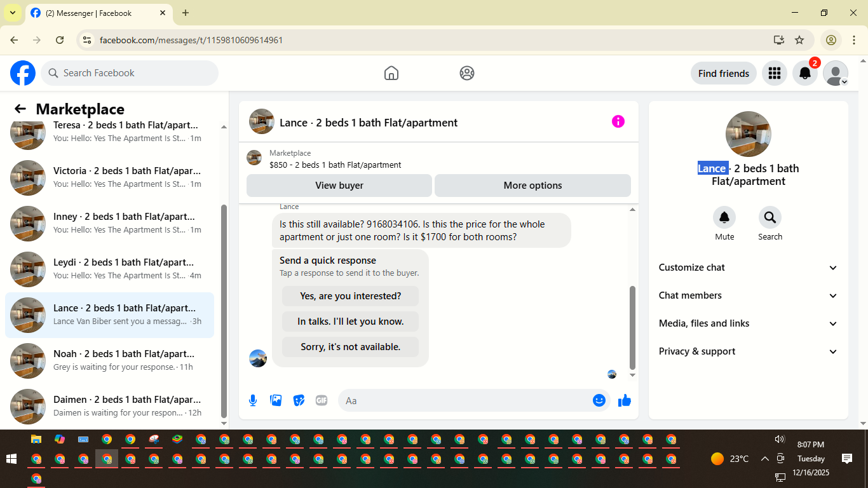Viewport: 868px width, 488px height.
Task: Open the GIF picker icon
Action: click(x=322, y=400)
